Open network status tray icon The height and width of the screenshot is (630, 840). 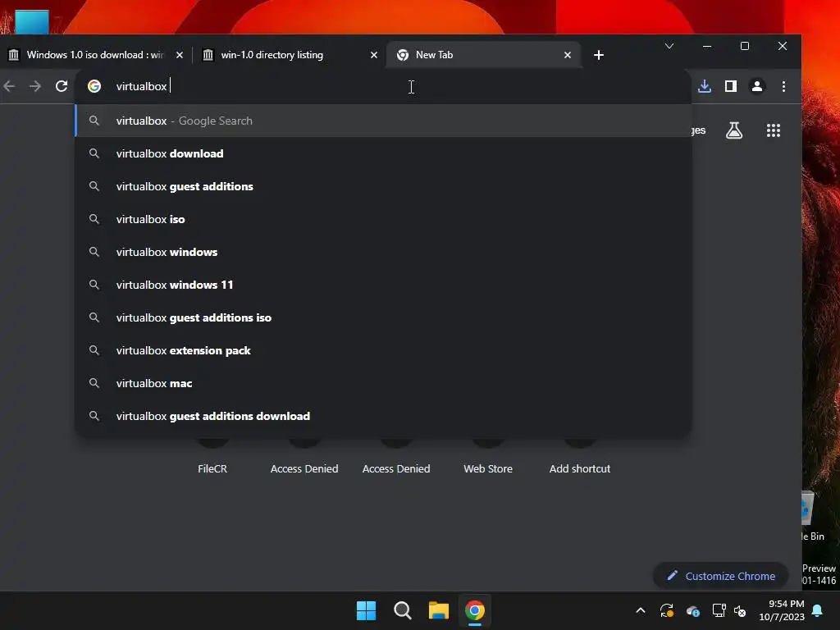[x=719, y=610]
